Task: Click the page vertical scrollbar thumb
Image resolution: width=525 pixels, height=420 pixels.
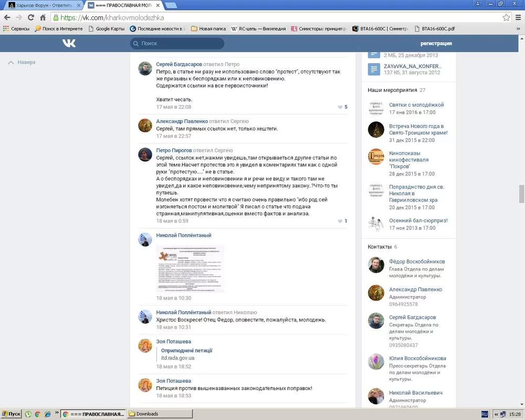Action: point(522,194)
